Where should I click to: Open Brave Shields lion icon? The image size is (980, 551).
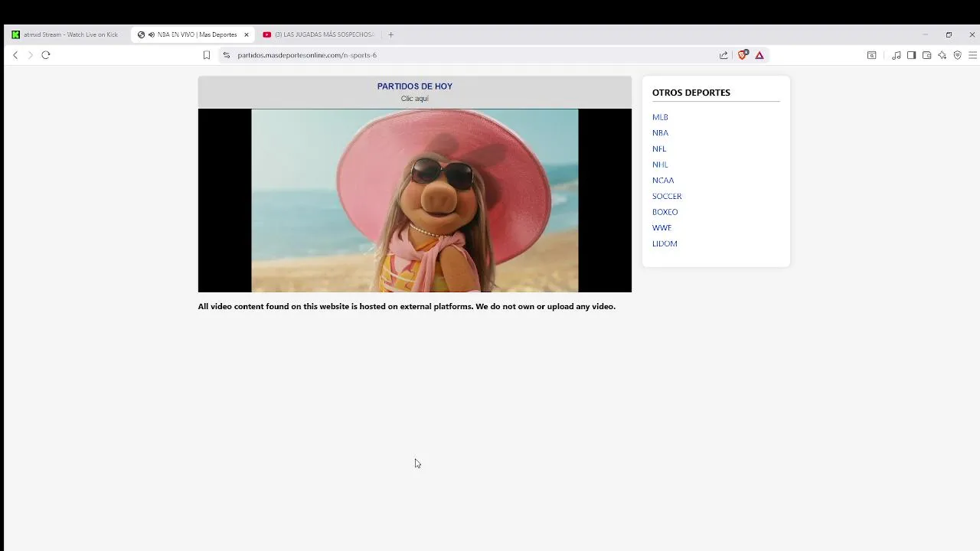(x=742, y=55)
